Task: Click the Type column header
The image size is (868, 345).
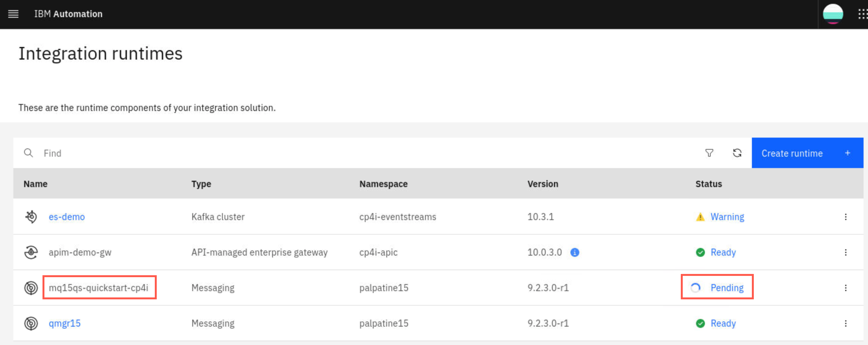Action: click(201, 184)
